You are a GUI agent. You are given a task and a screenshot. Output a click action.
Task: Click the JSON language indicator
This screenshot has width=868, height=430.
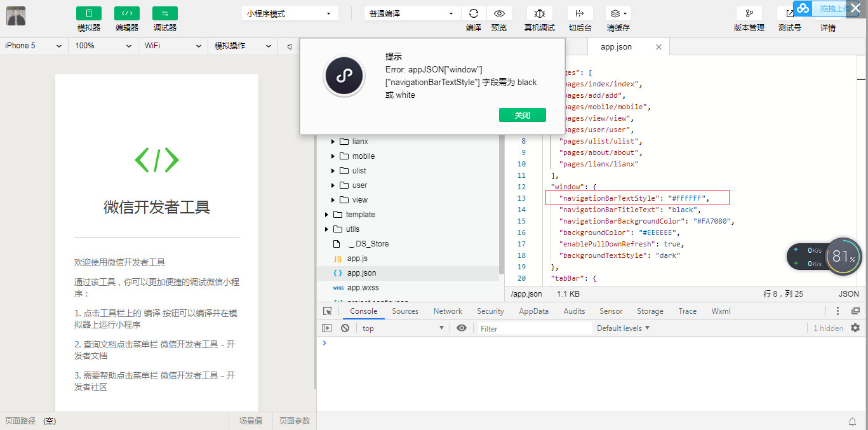(849, 294)
